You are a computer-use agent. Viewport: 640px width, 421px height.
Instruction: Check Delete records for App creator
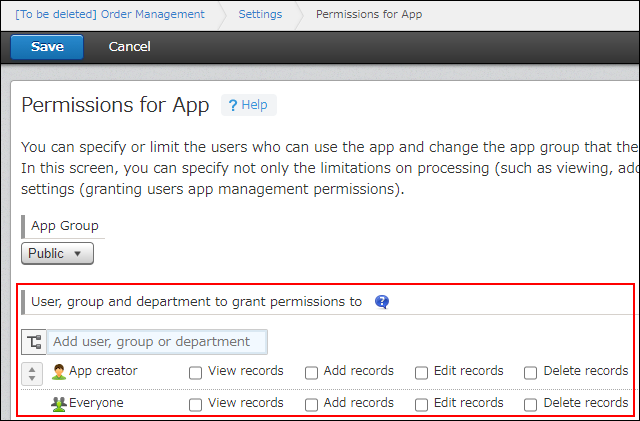(x=531, y=372)
